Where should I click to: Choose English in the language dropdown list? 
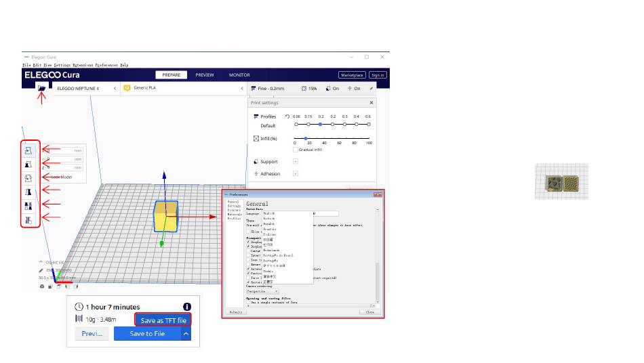click(x=269, y=213)
